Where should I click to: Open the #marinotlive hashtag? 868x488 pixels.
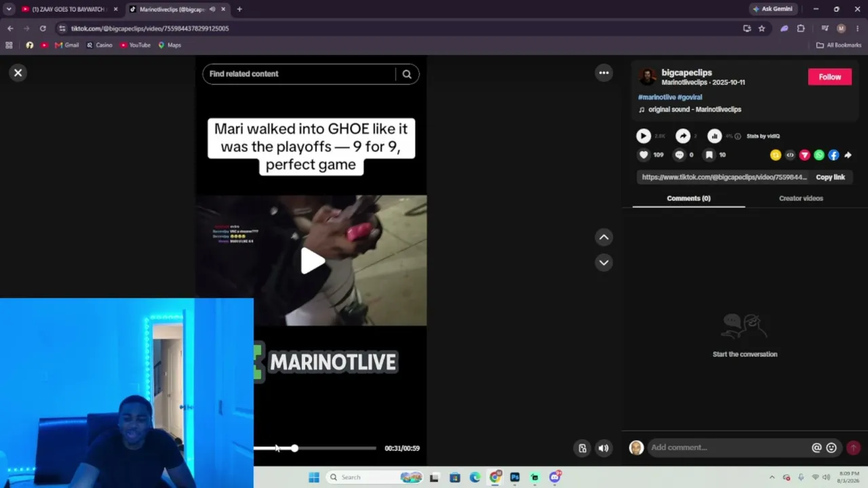click(656, 97)
